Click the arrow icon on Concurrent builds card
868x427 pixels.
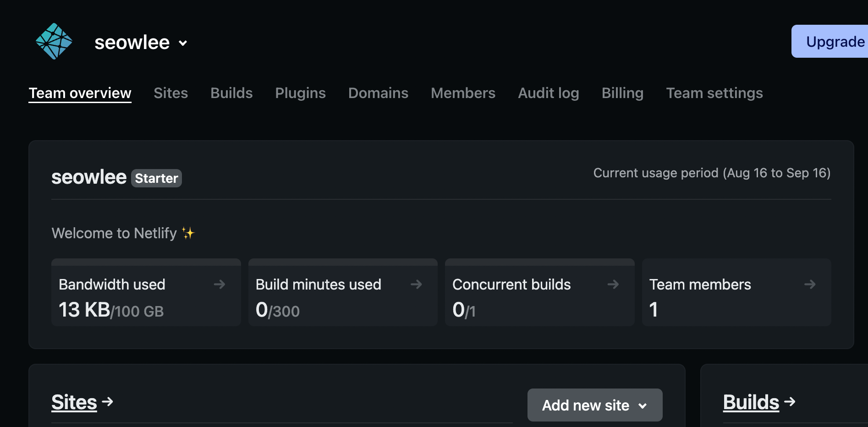coord(613,285)
